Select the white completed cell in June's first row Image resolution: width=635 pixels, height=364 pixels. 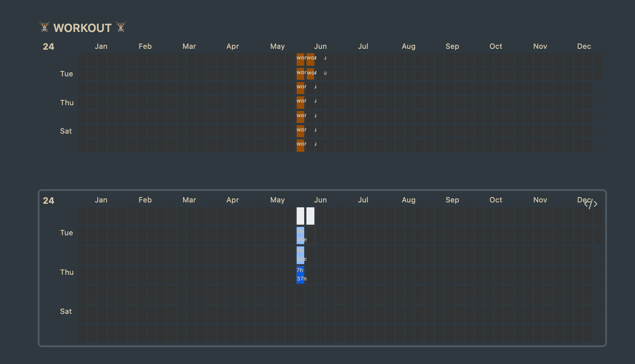click(300, 215)
